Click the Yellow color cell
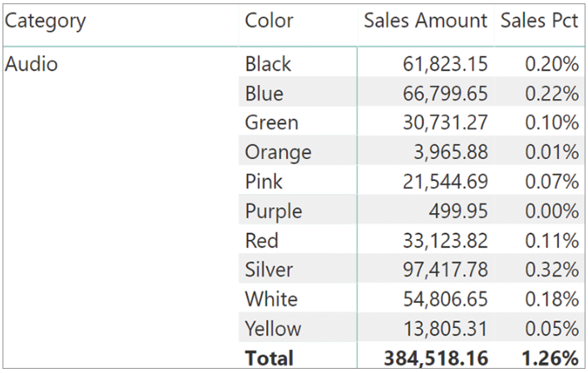This screenshot has height=373, width=588. point(273,328)
